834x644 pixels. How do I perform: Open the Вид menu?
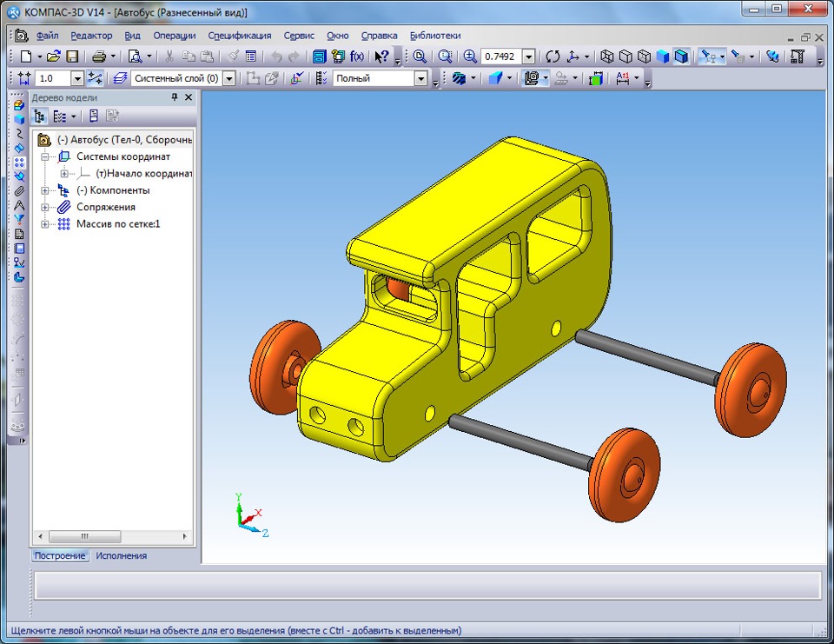132,36
